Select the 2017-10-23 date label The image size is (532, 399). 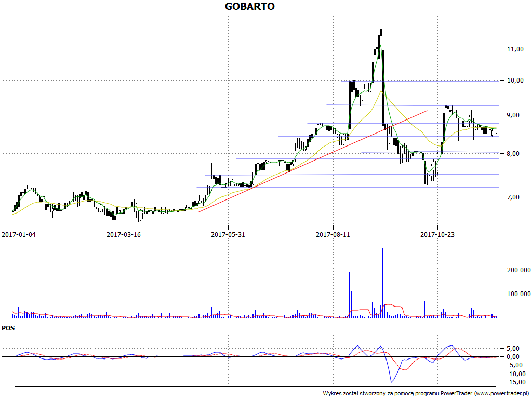pos(437,234)
